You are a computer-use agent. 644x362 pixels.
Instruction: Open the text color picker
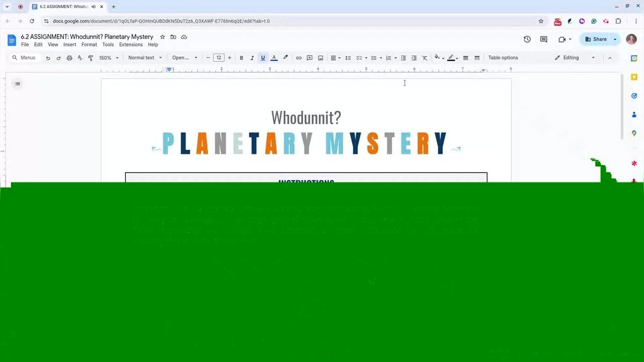coord(274,57)
